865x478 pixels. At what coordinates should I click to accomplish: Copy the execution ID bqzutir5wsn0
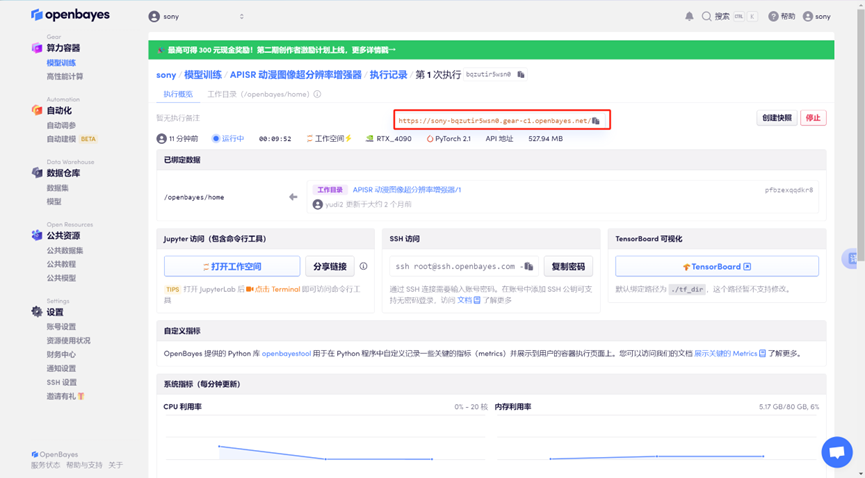tap(521, 75)
